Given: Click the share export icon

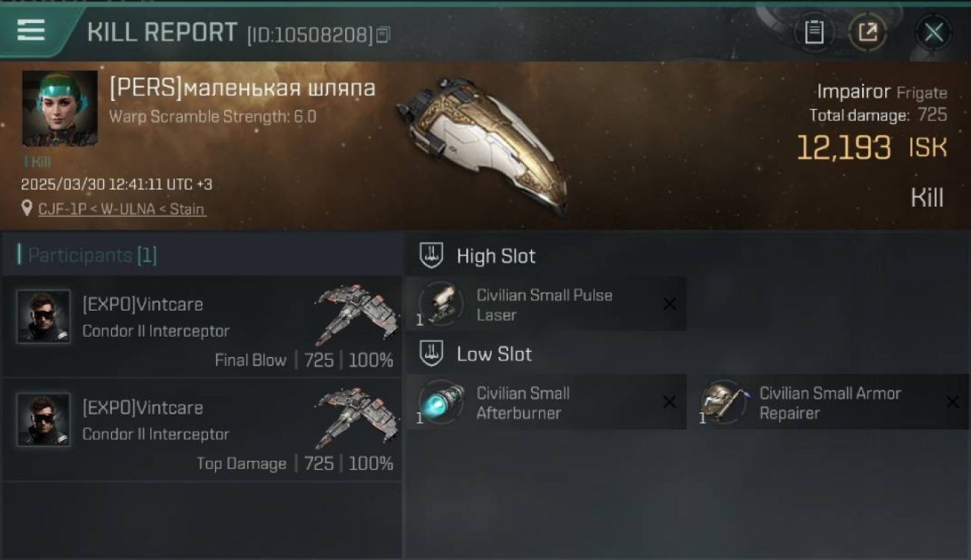Looking at the screenshot, I should 868,32.
